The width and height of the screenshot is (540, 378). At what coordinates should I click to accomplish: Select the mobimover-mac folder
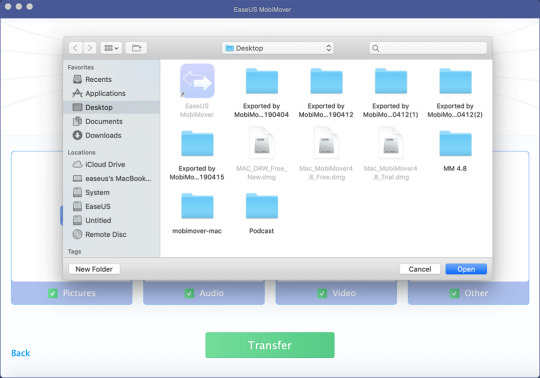pos(197,206)
